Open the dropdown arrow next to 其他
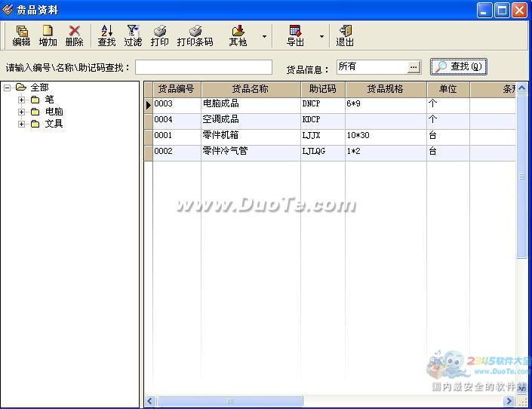Screen dimensions: 532x409 click(x=264, y=36)
